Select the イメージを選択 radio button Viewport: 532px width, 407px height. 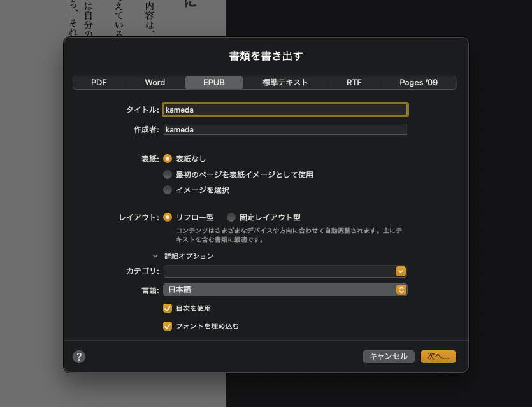coord(168,190)
